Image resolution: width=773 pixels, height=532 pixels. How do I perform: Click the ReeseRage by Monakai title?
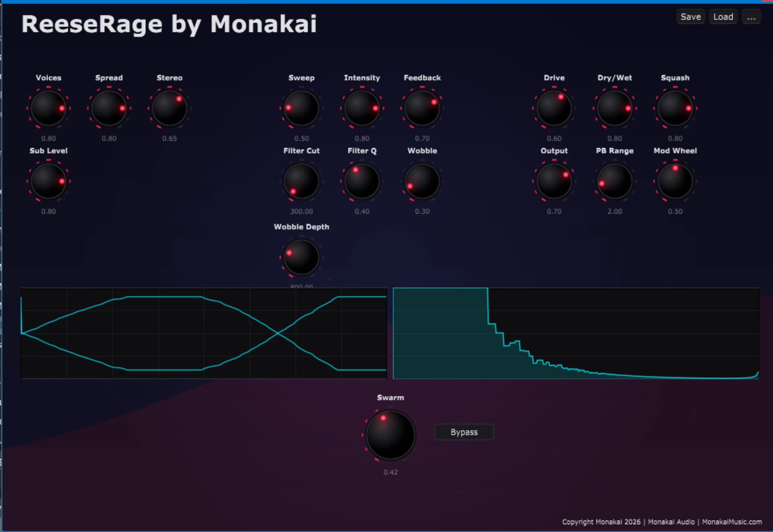[169, 24]
